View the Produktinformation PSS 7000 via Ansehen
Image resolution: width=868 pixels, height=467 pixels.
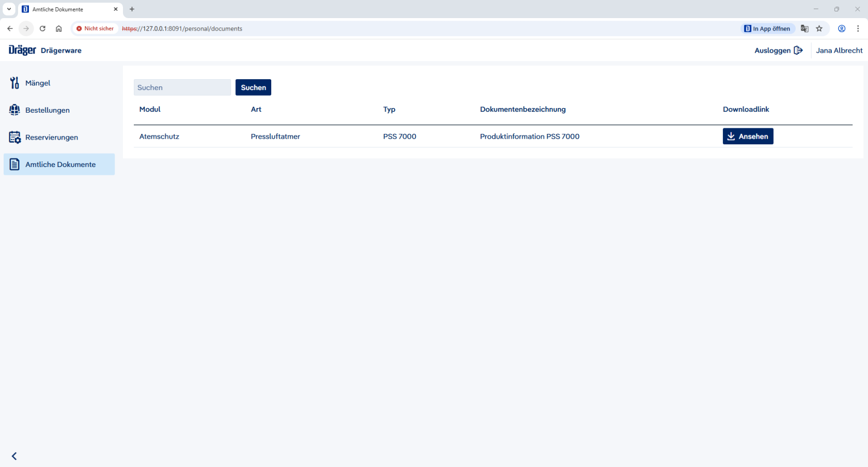pos(748,137)
